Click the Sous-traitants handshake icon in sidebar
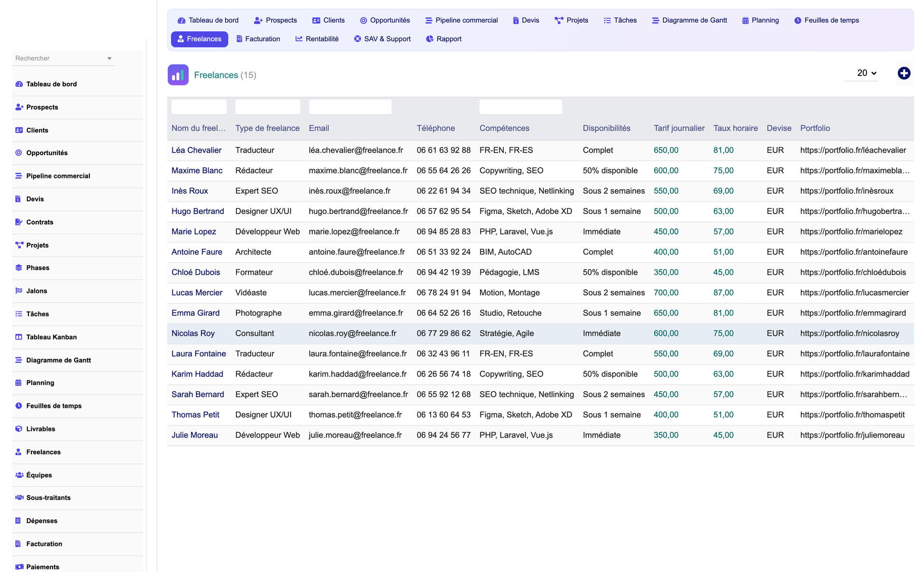Screen dimensions: 924x572 tap(19, 497)
